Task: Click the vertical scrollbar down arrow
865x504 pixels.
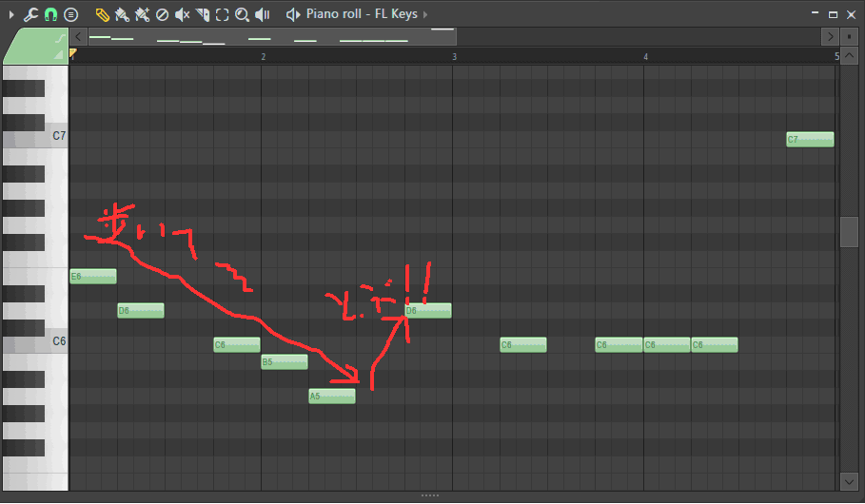Action: 849,481
